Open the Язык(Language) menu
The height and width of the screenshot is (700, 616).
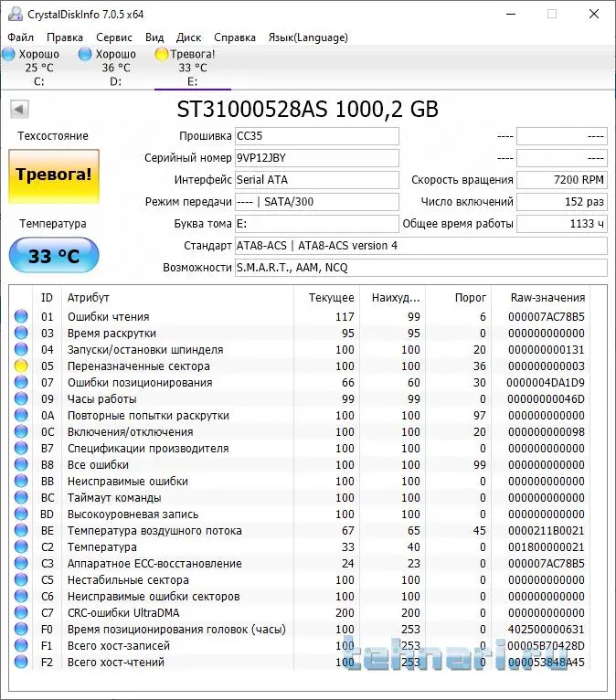tap(308, 37)
